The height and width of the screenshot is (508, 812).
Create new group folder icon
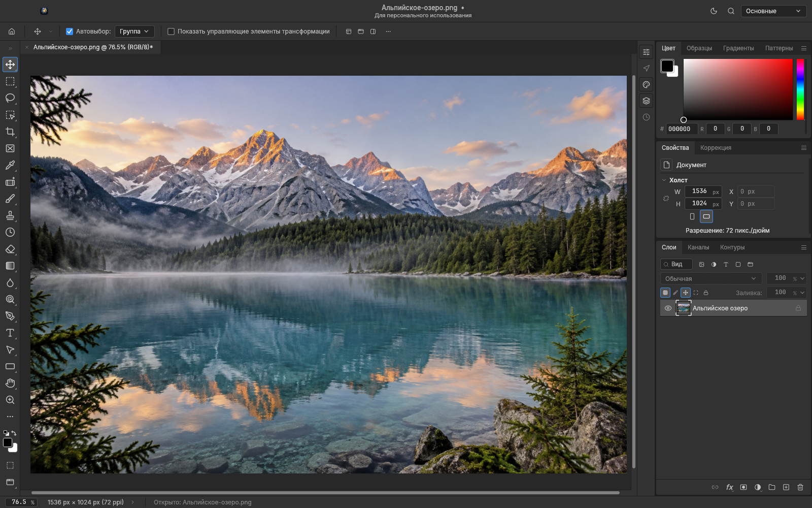(x=772, y=487)
